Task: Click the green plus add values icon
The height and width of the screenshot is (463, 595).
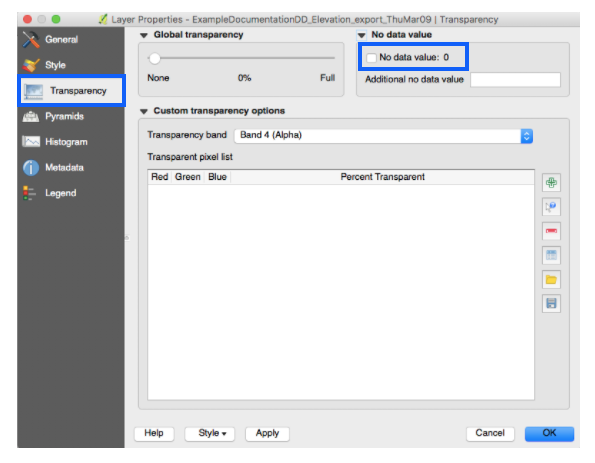Action: [x=551, y=183]
